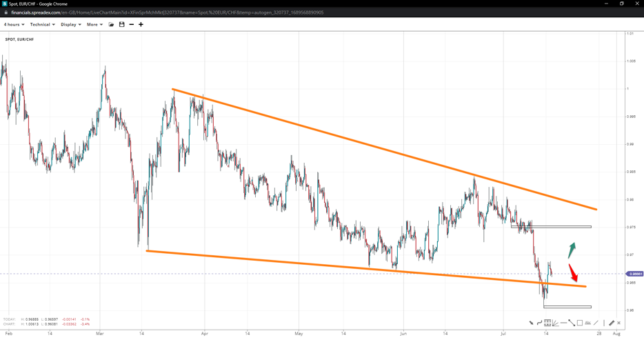
Task: Select the fan lines drawing tool
Action: tap(555, 323)
